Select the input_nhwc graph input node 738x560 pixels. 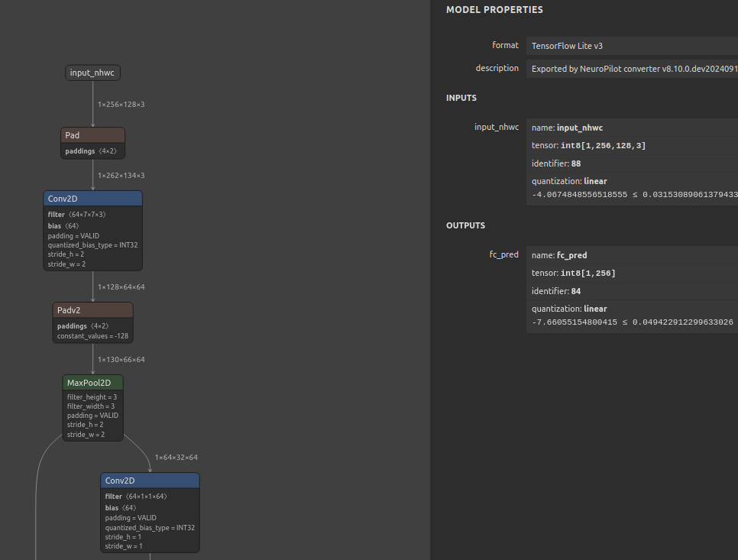93,73
